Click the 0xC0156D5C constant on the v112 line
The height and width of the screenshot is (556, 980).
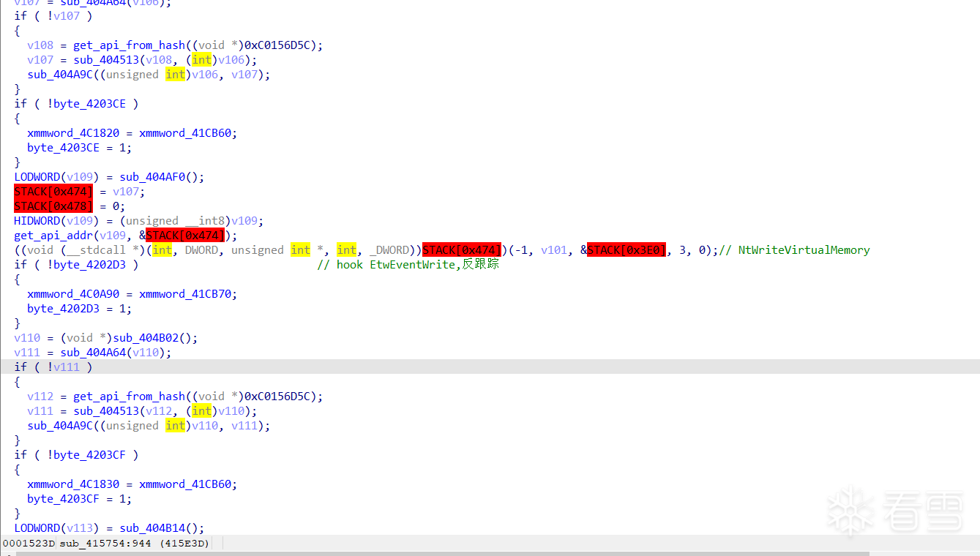tap(280, 396)
